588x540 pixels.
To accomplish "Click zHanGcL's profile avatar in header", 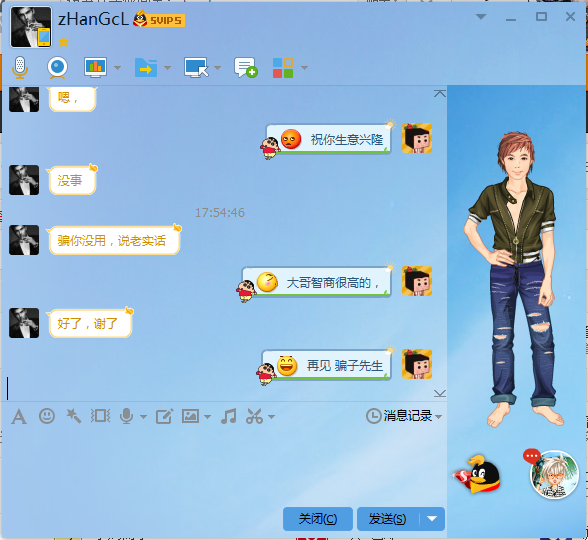I will (31, 27).
